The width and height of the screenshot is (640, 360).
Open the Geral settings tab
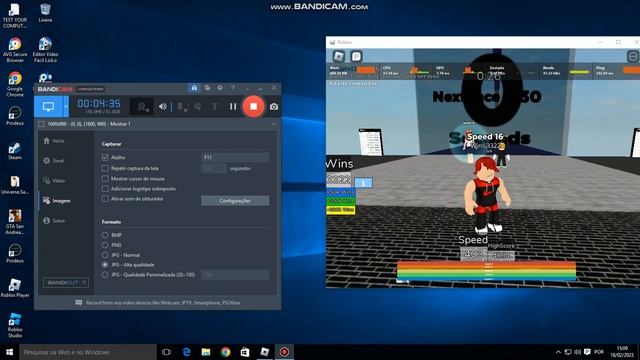click(54, 160)
